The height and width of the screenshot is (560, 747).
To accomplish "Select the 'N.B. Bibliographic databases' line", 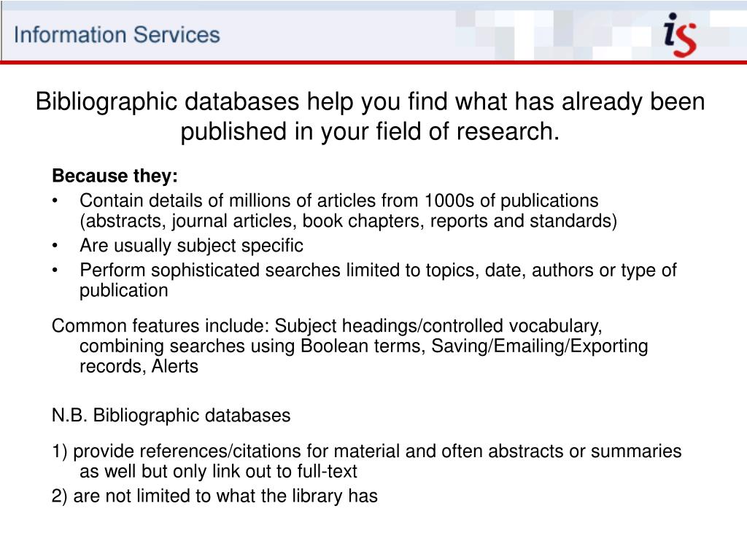I will [171, 415].
